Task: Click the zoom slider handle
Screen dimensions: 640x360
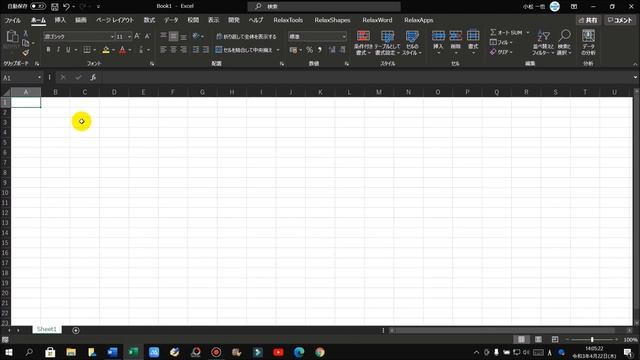Action: tap(592, 340)
